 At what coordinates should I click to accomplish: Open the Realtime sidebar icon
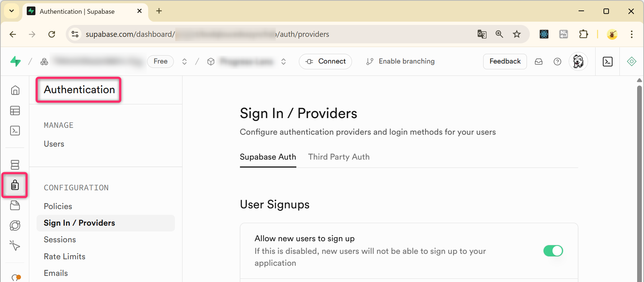(15, 246)
